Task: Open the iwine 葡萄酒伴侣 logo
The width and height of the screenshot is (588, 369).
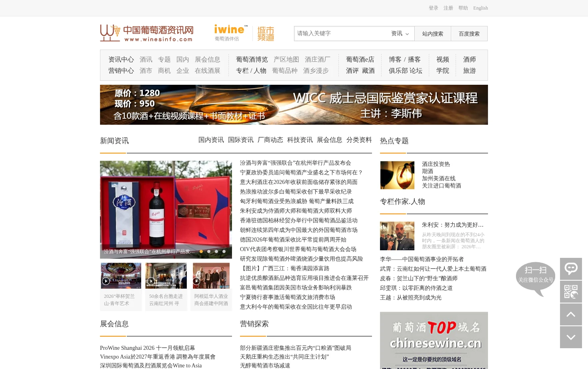Action: pos(231,33)
